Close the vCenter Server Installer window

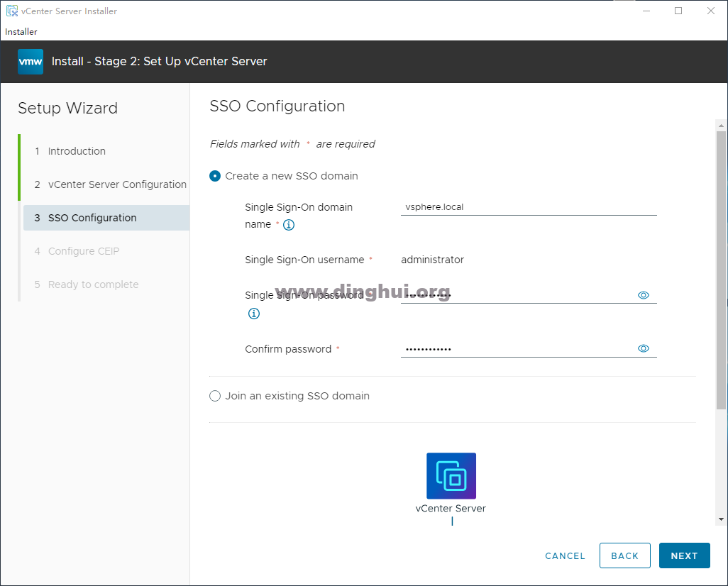pos(711,11)
